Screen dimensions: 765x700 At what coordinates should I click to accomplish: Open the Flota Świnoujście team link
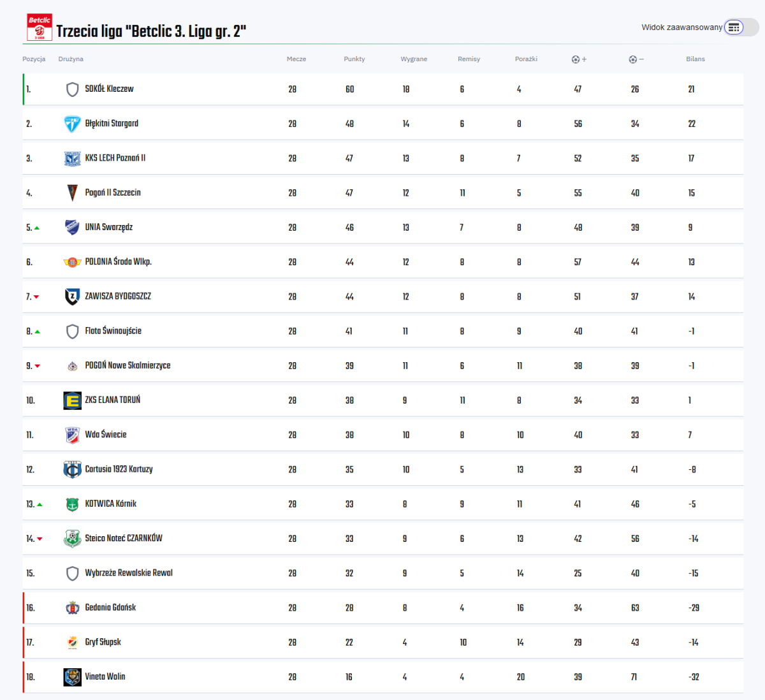point(113,331)
